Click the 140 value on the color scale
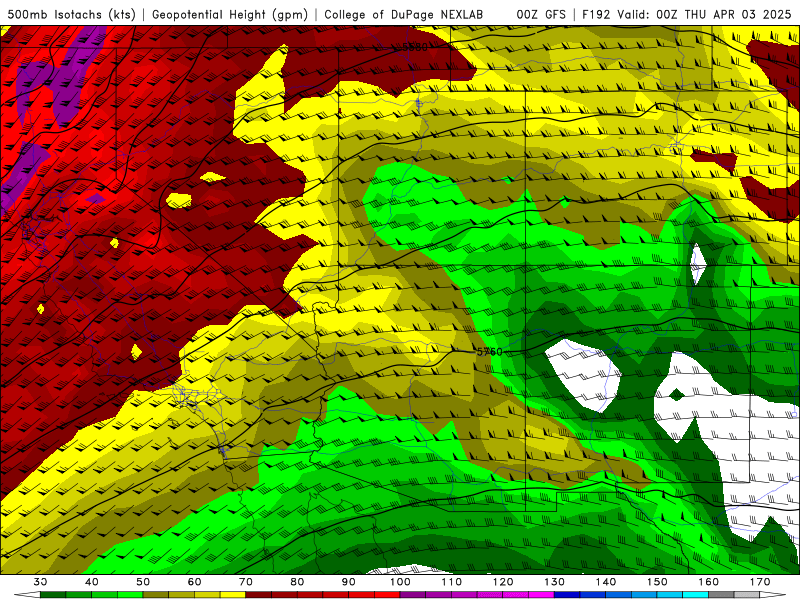 [x=606, y=582]
